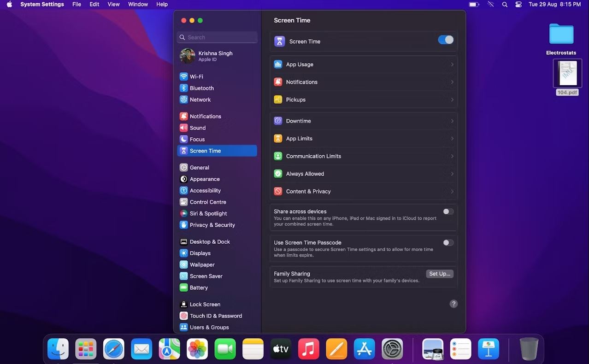Launch Reminders from the Dock
Image resolution: width=589 pixels, height=364 pixels.
(x=461, y=349)
